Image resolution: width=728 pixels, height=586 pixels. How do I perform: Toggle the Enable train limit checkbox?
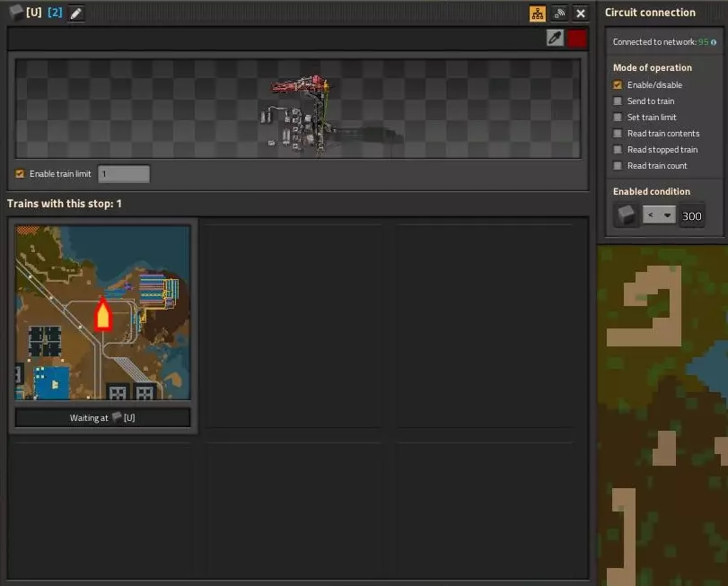pos(20,173)
